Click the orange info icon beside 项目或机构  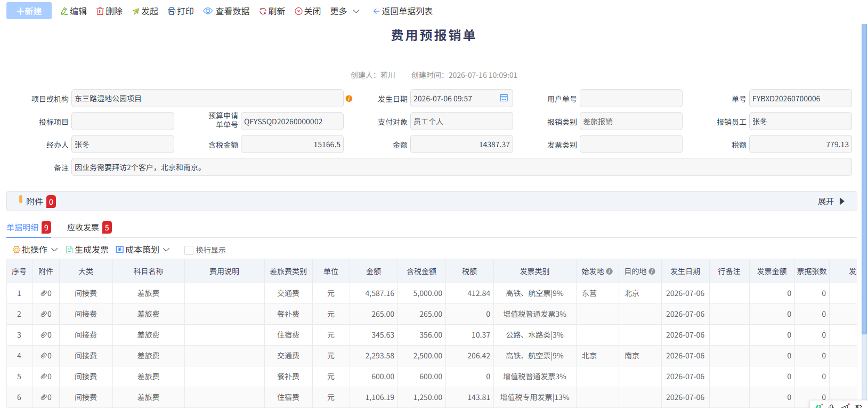pyautogui.click(x=349, y=99)
